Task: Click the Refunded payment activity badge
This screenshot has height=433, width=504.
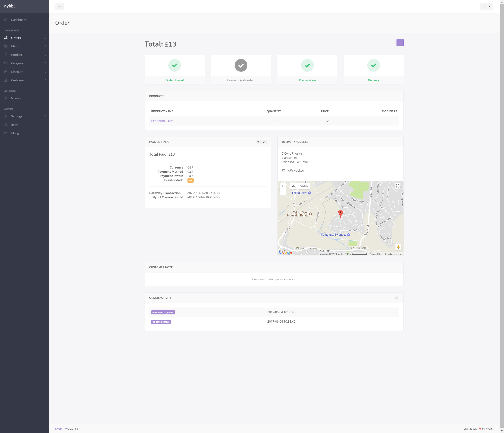Action: pos(163,313)
